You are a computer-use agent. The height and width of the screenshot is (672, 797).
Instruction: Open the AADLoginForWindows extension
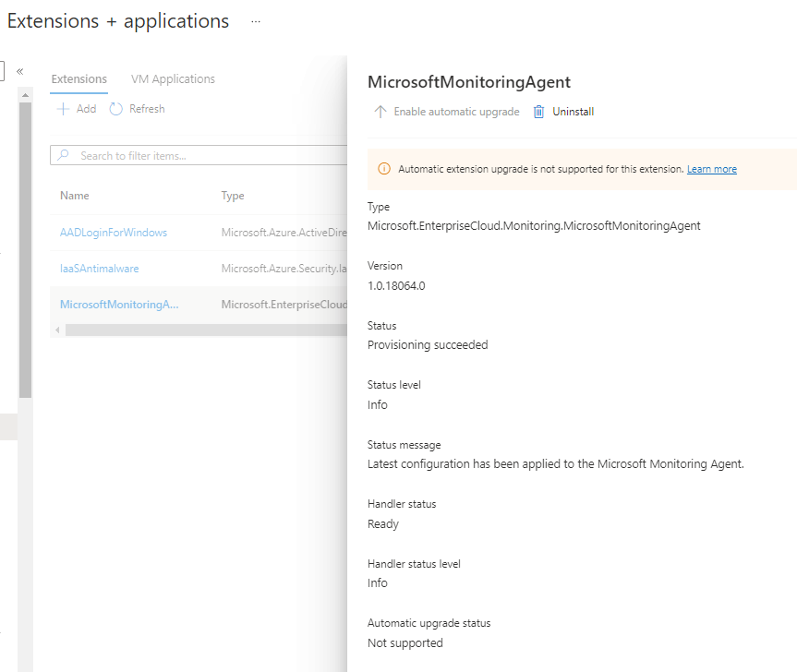[x=114, y=233]
